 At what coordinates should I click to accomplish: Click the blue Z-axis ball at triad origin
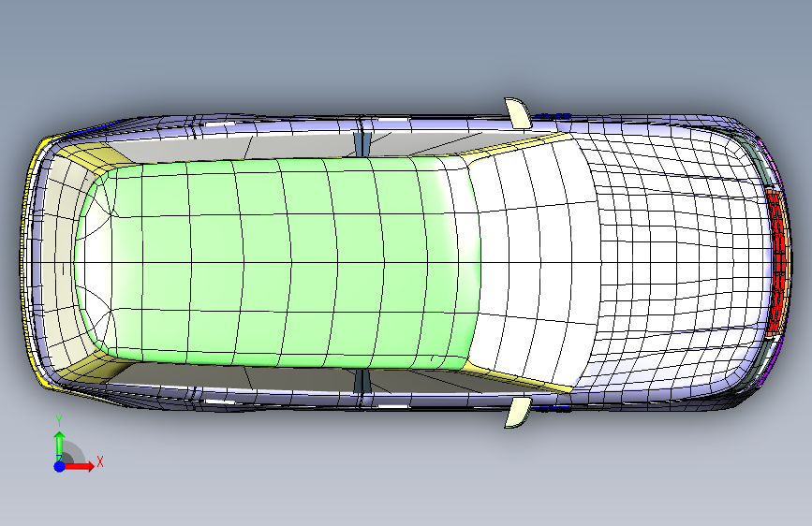(60, 466)
